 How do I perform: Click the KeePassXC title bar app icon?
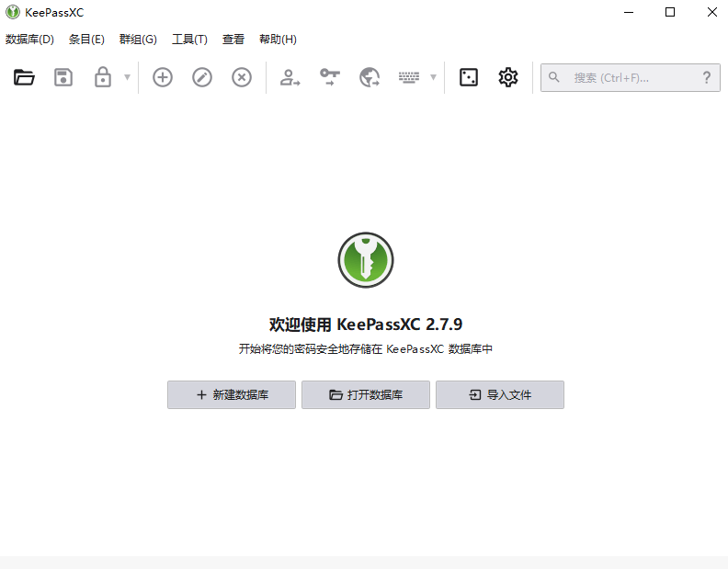13,12
